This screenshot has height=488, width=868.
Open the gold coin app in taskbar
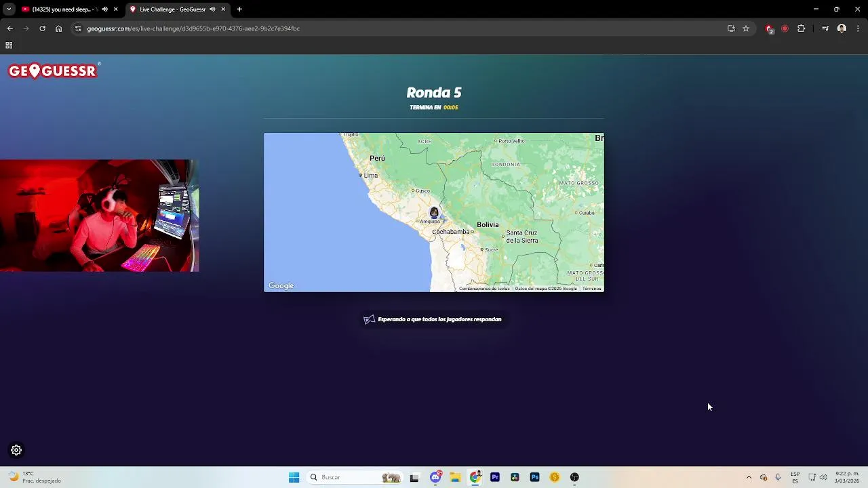tap(555, 477)
